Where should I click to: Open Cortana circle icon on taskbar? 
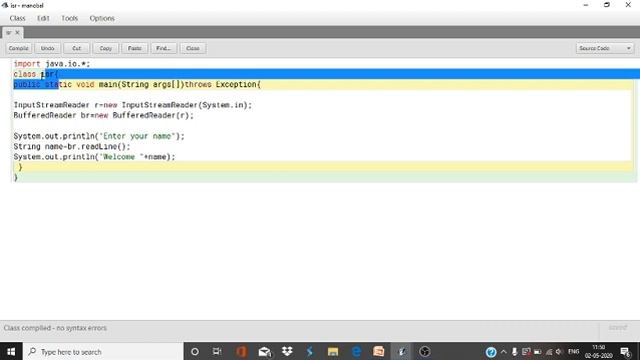click(195, 351)
